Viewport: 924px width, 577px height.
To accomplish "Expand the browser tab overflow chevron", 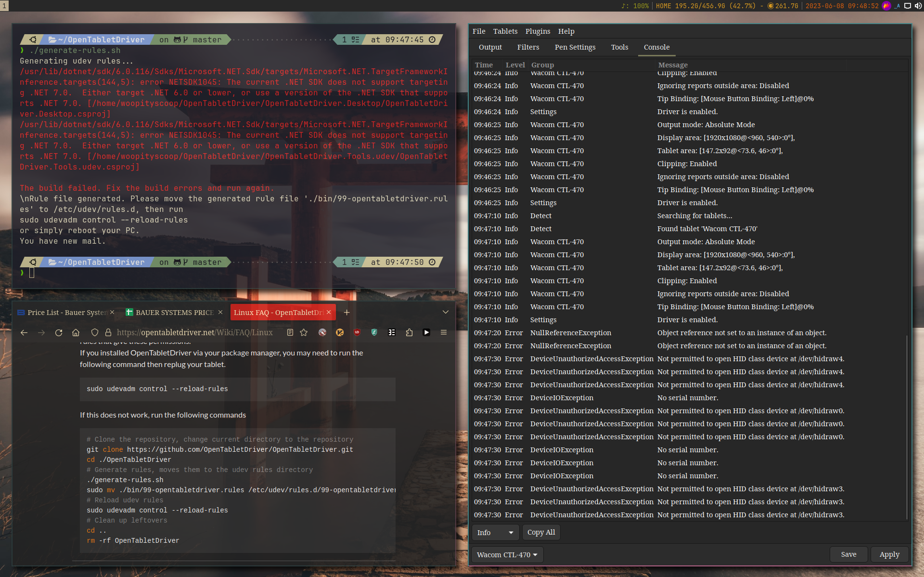I will coord(445,312).
